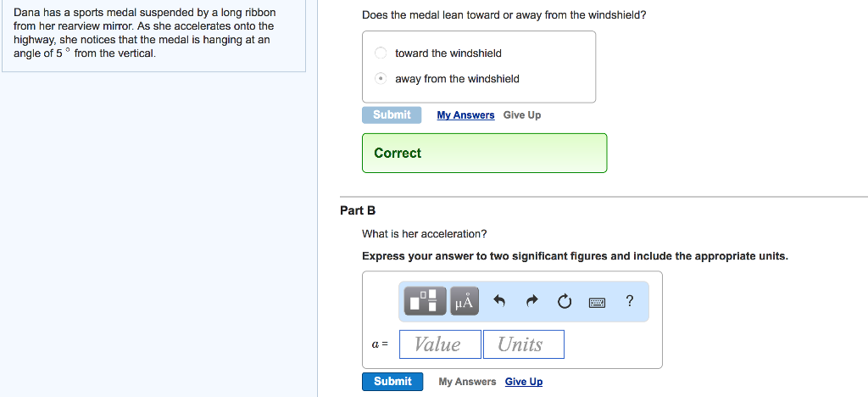Click My Answers next to Part B Submit
Viewport: 868px width, 397px height.
click(467, 382)
